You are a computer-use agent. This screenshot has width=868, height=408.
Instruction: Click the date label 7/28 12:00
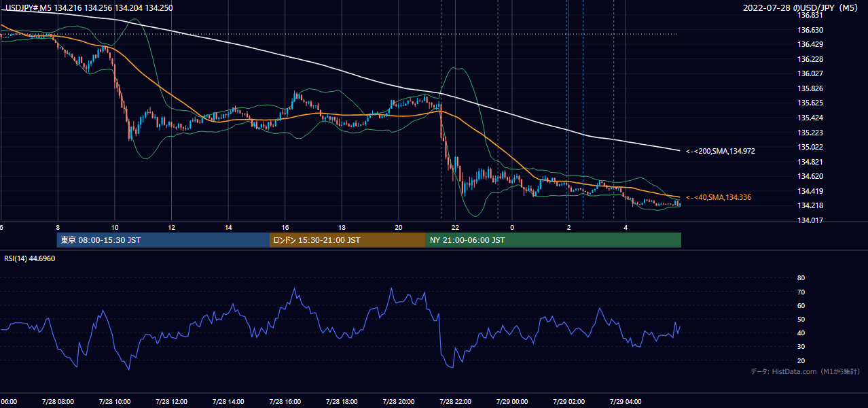click(x=170, y=401)
